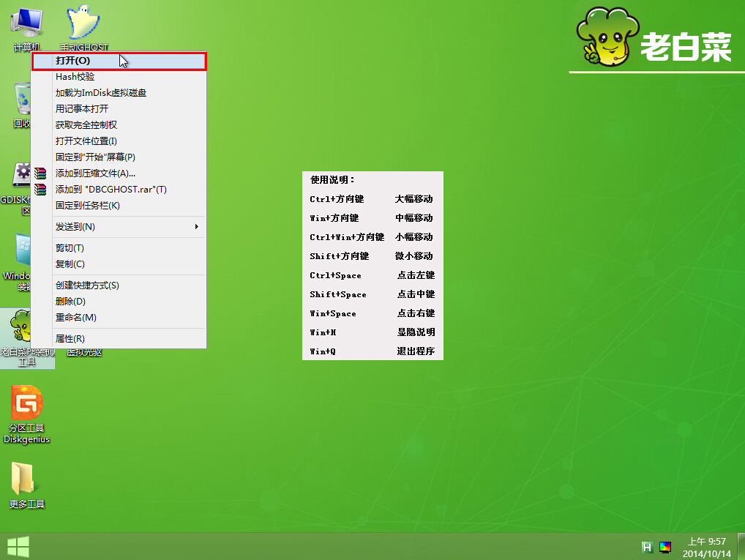This screenshot has height=560, width=745.
Task: Open the Windows Start button
Action: tap(18, 547)
